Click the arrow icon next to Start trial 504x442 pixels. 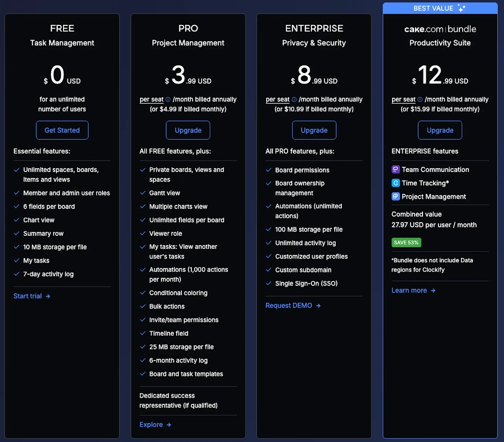[48, 296]
